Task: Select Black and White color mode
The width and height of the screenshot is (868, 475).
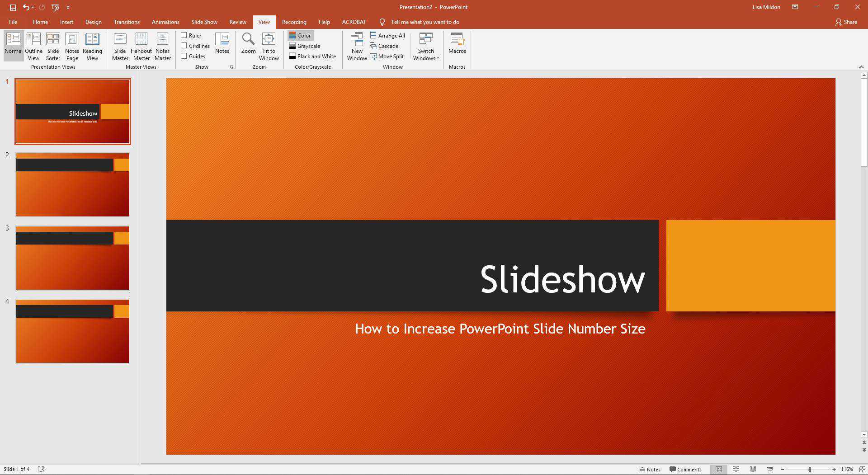Action: [313, 56]
